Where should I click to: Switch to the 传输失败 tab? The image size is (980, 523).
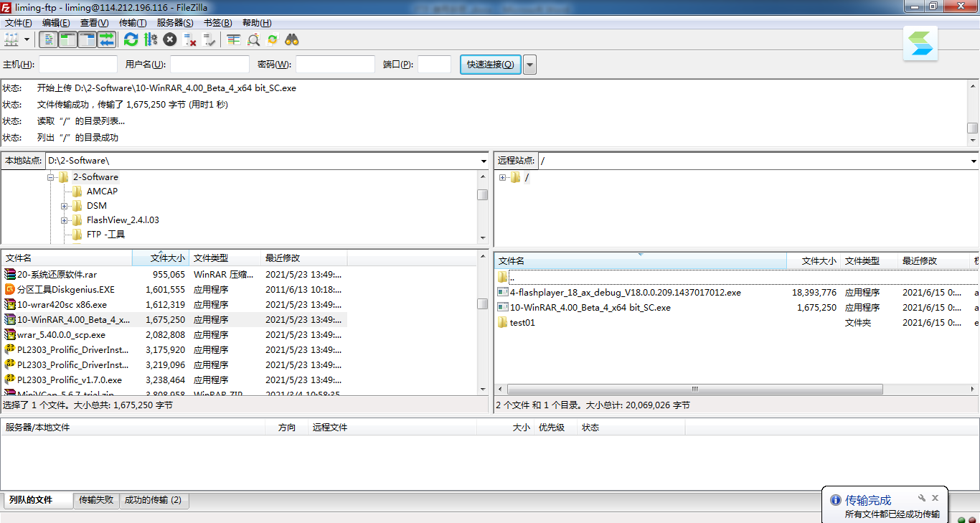click(x=96, y=500)
